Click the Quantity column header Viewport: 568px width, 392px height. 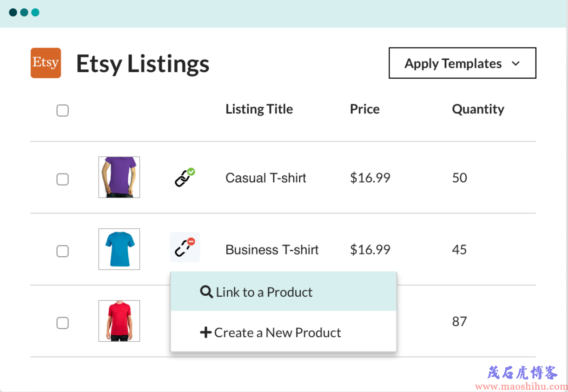pyautogui.click(x=478, y=109)
